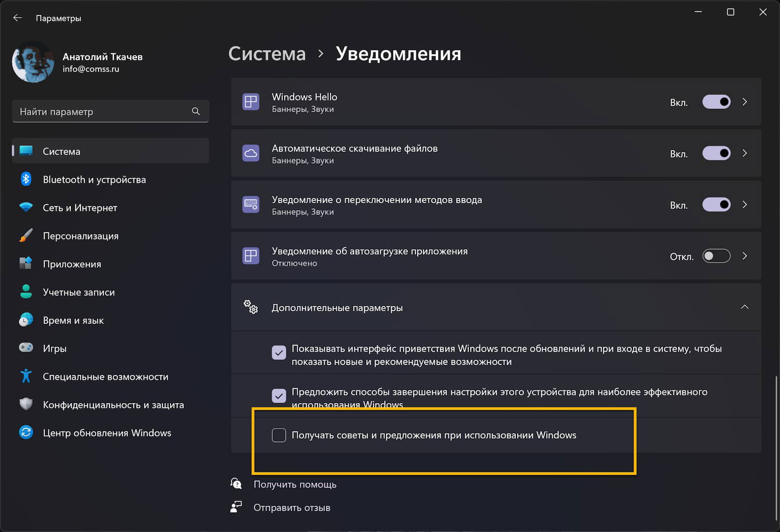The height and width of the screenshot is (532, 780).
Task: Click the Специальные возможности accessibility icon
Action: 26,376
